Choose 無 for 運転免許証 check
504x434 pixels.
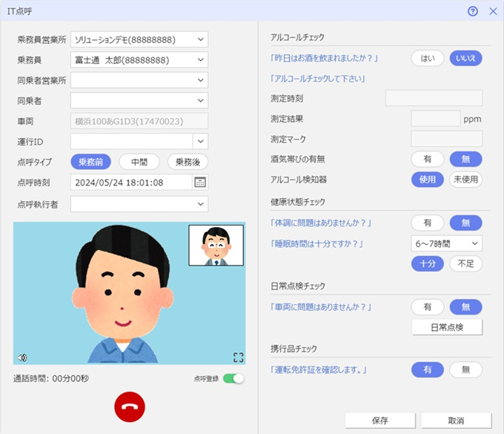(465, 369)
